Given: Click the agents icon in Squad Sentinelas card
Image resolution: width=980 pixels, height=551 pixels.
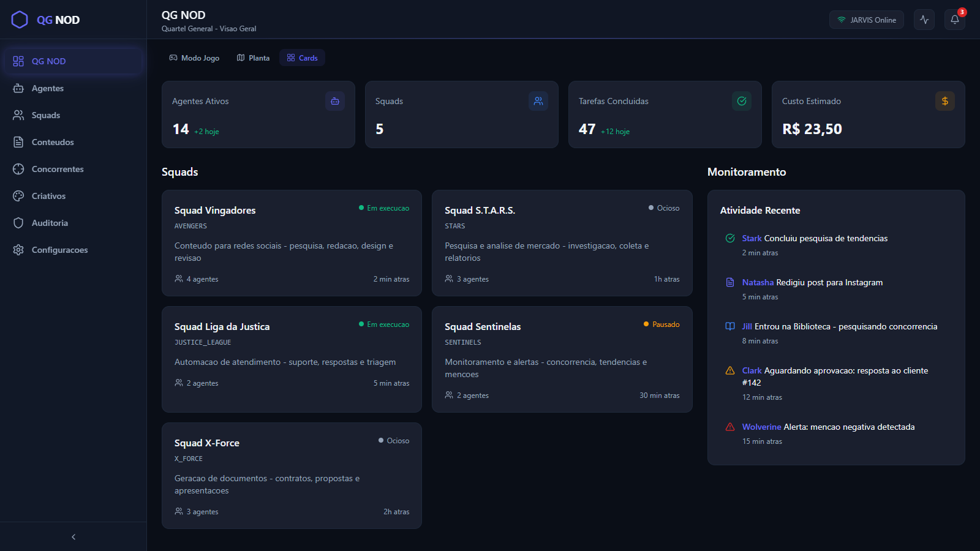Looking at the screenshot, I should (x=449, y=395).
